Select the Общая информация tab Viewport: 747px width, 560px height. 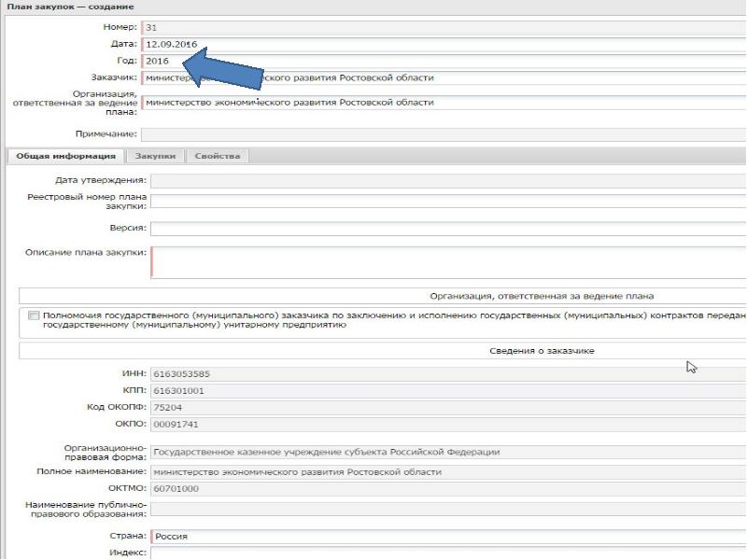pyautogui.click(x=65, y=156)
